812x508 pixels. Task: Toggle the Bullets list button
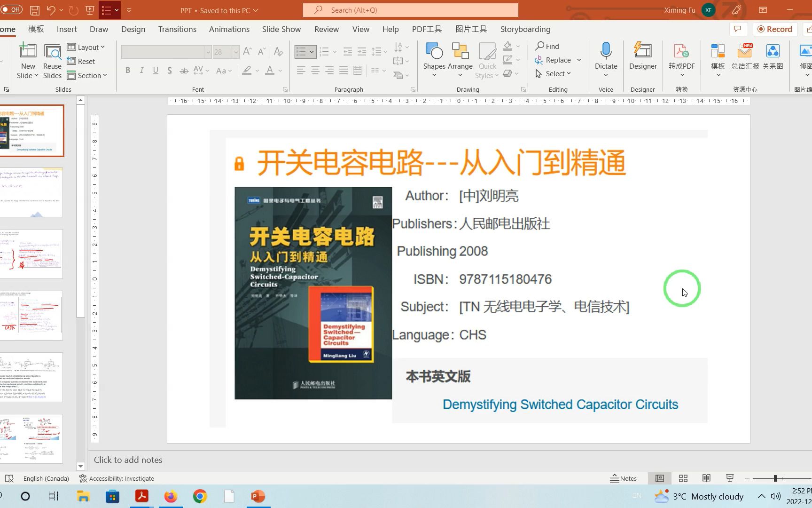tap(301, 51)
